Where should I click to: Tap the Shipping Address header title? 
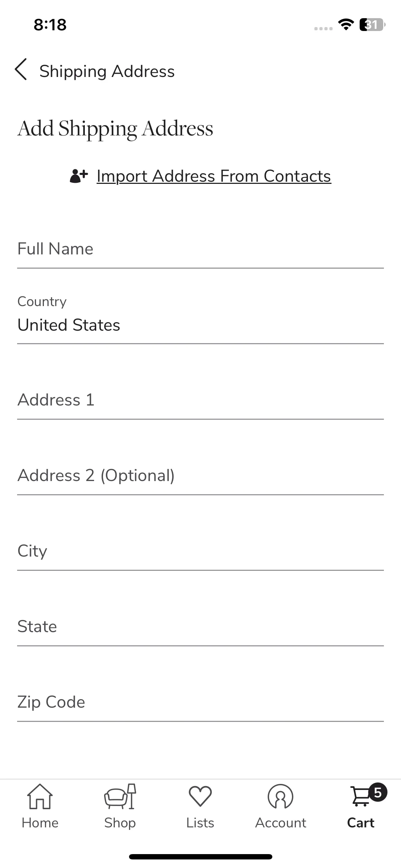click(x=107, y=71)
